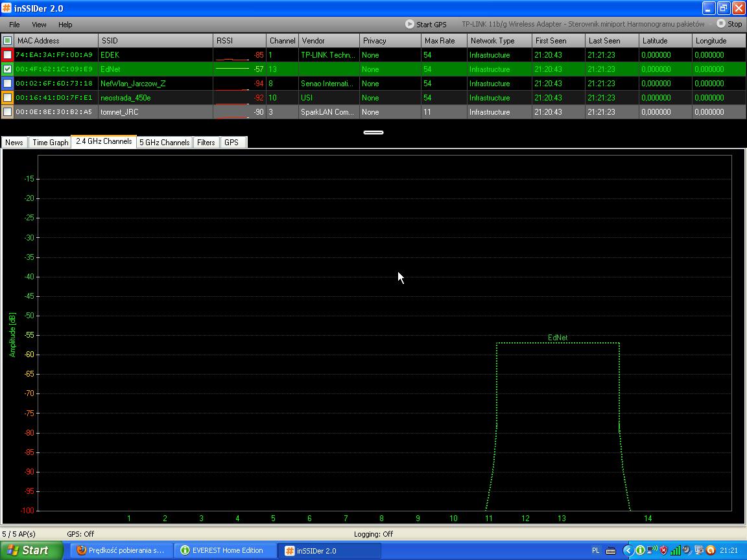Click the PL language indicator
This screenshot has height=560, width=747.
point(595,550)
